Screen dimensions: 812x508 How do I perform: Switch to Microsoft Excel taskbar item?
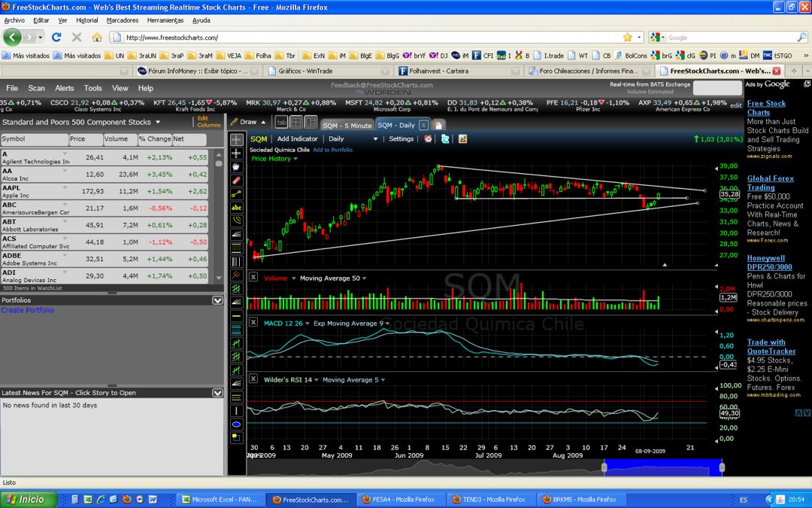220,500
